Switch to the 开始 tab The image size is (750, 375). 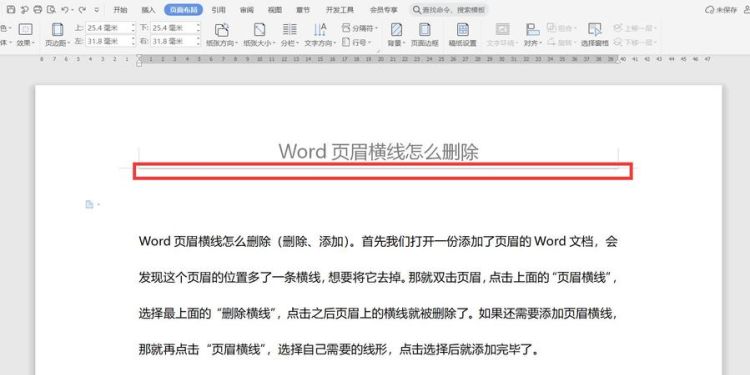pyautogui.click(x=121, y=10)
